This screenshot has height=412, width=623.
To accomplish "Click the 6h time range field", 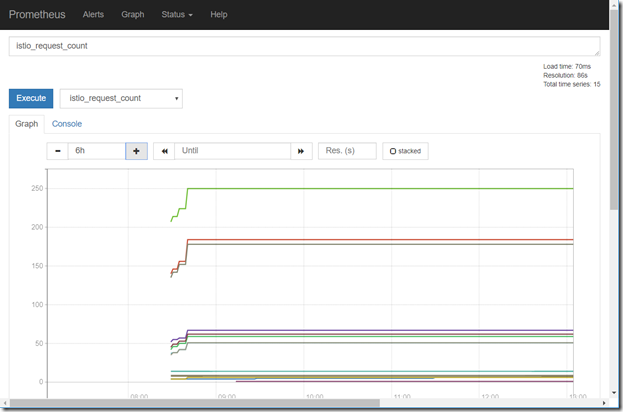I will point(96,151).
